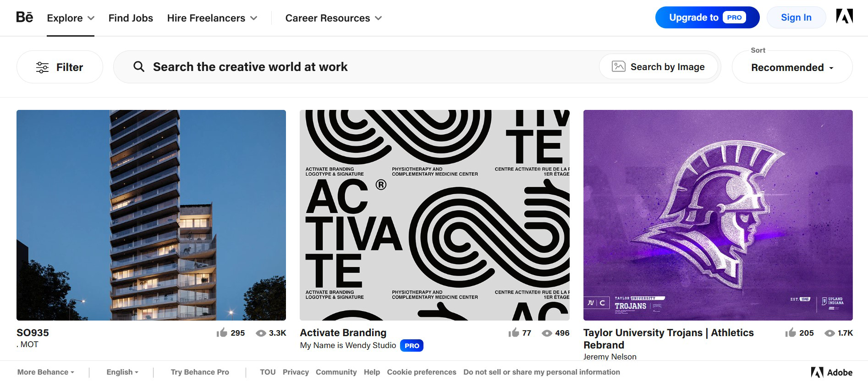Click the image icon in Search by Image
Image resolution: width=868 pixels, height=381 pixels.
point(618,66)
